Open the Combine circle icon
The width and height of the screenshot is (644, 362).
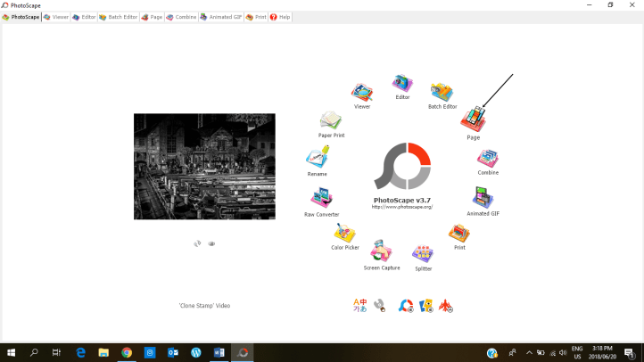pos(488,159)
